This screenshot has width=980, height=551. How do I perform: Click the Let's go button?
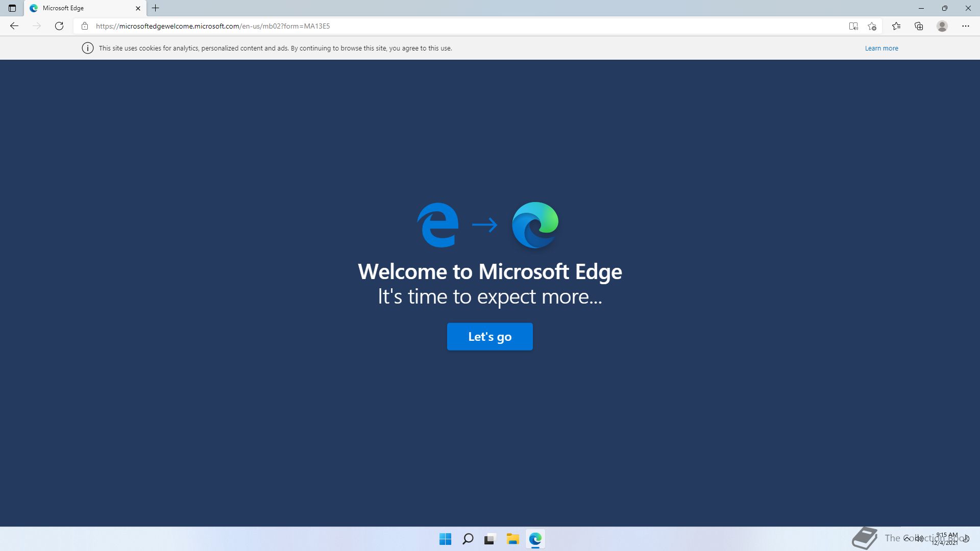489,337
